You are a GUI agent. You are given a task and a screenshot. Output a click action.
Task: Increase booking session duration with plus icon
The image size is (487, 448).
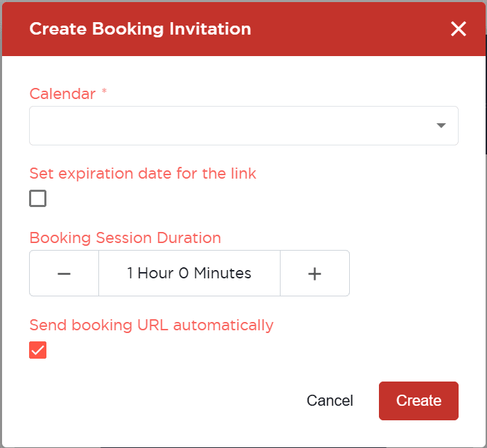(x=315, y=274)
